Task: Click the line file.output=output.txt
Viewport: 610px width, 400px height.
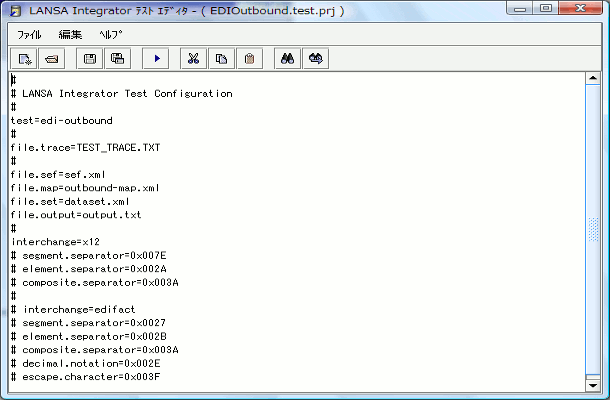Action: [x=76, y=215]
